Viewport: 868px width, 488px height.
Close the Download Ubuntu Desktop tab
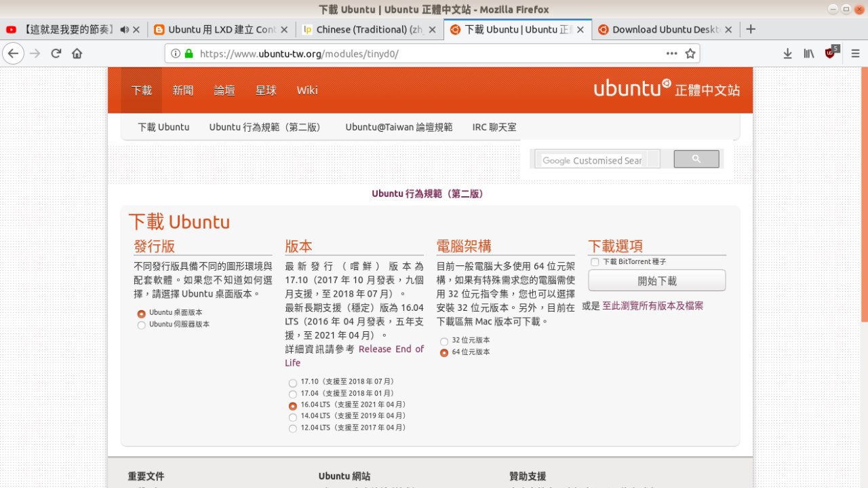pos(729,30)
